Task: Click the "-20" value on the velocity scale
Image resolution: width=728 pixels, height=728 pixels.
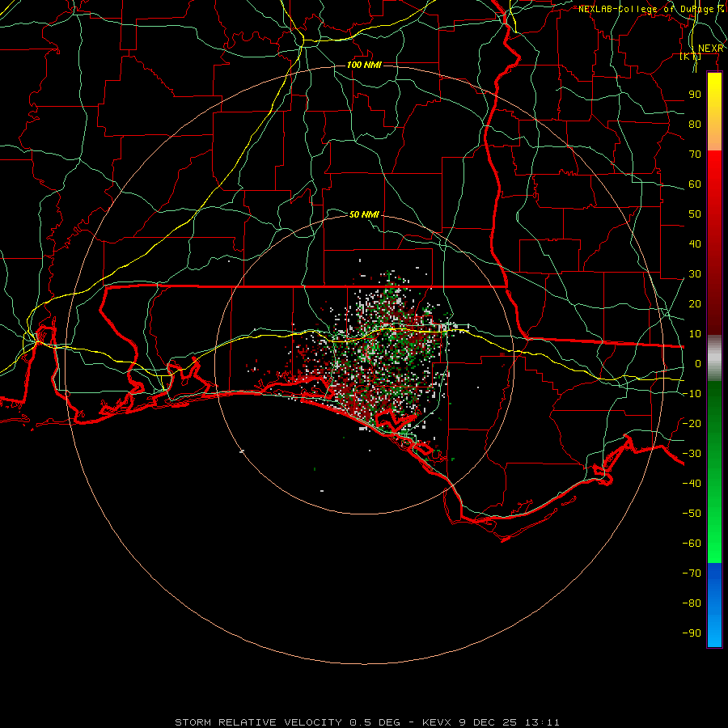Action: [692, 424]
